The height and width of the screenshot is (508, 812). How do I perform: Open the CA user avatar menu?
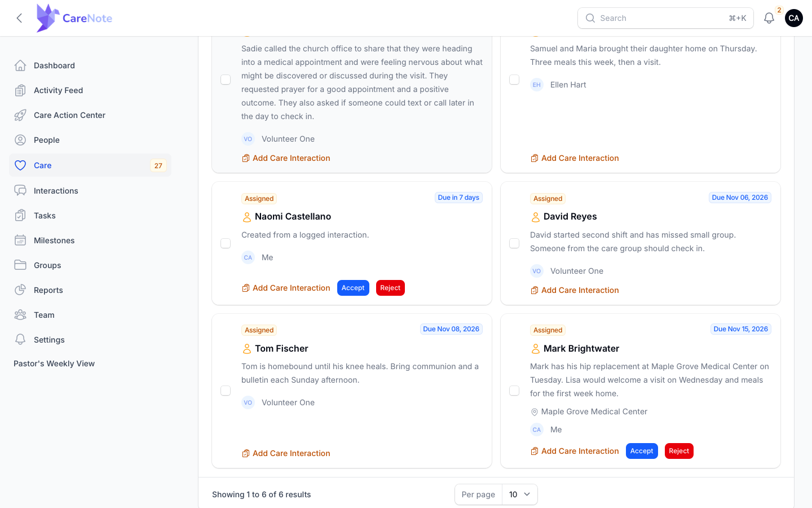(x=794, y=18)
